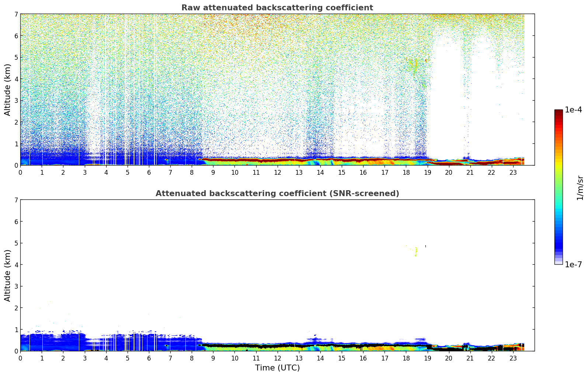Click the 7 km altitude tick on raw plot
The height and width of the screenshot is (376, 588).
click(15, 14)
